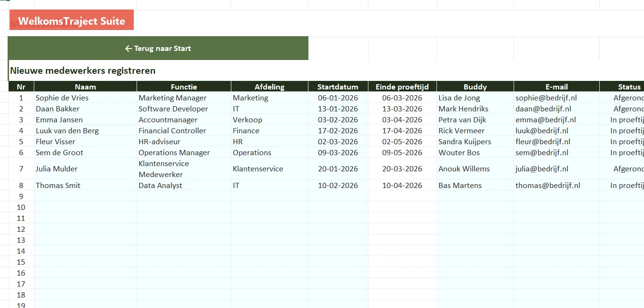Viewport: 644px width, 308px height.
Task: Select the Functie column header
Action: pos(184,87)
